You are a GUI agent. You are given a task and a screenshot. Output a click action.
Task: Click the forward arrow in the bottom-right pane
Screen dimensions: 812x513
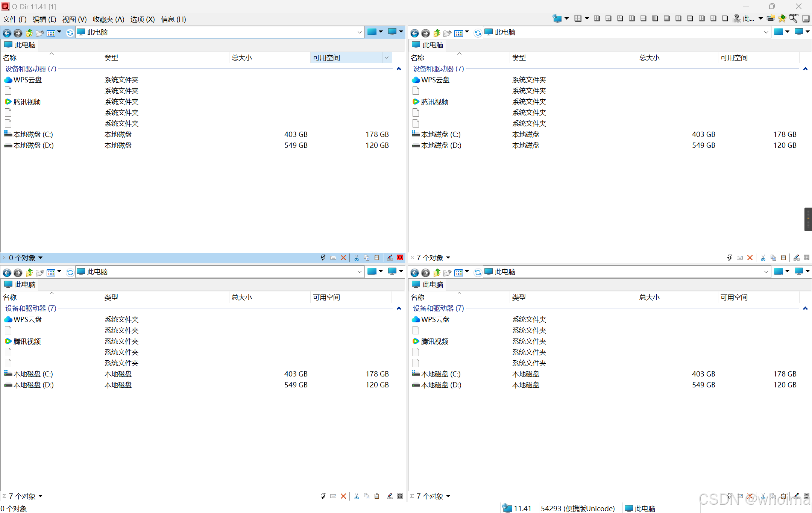pyautogui.click(x=425, y=273)
